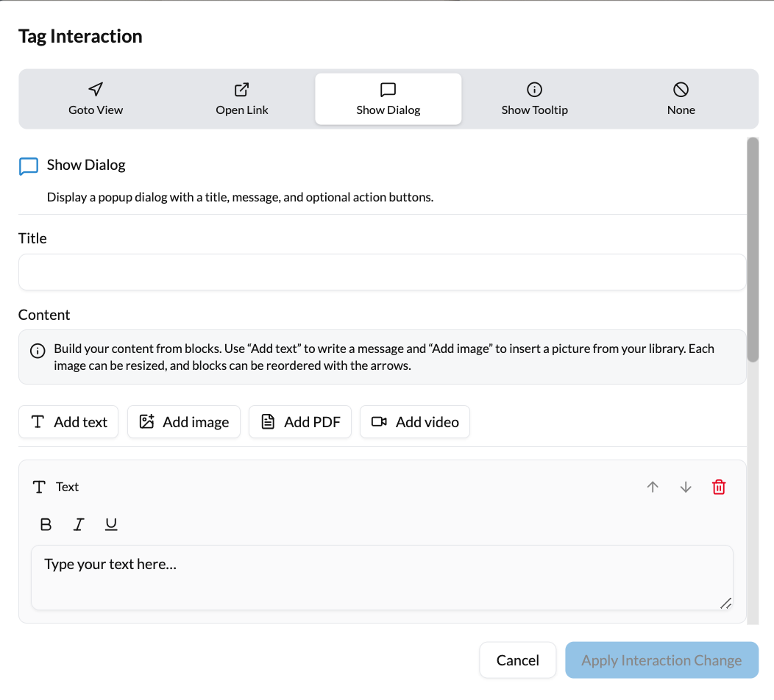The width and height of the screenshot is (774, 700).
Task: Select the Show Dialog tab
Action: coord(388,99)
